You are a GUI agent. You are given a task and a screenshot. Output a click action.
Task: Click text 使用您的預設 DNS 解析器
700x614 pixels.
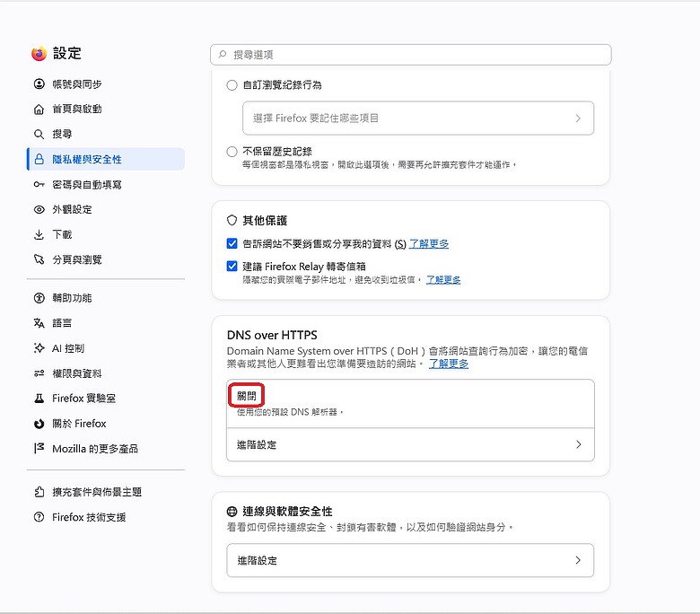(x=290, y=412)
